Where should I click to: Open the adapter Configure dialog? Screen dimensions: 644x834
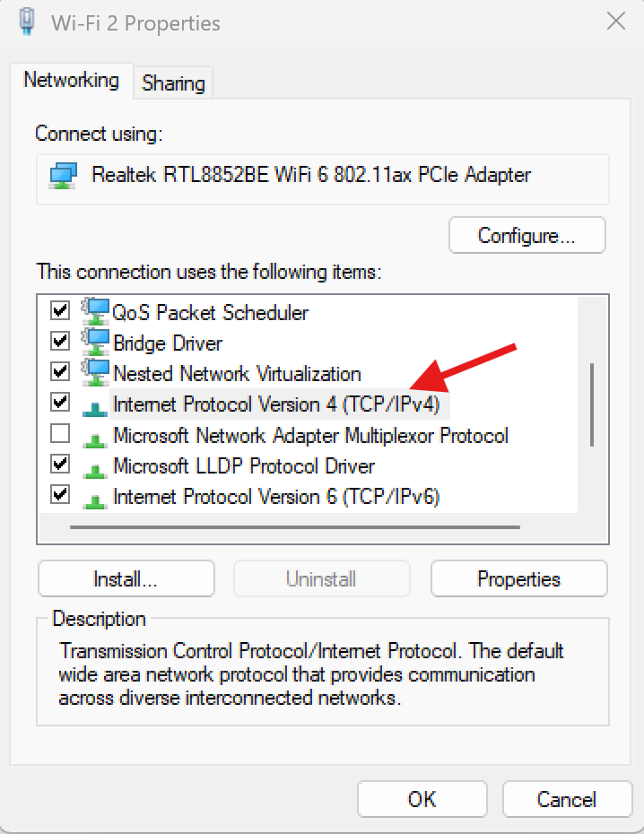(x=527, y=236)
